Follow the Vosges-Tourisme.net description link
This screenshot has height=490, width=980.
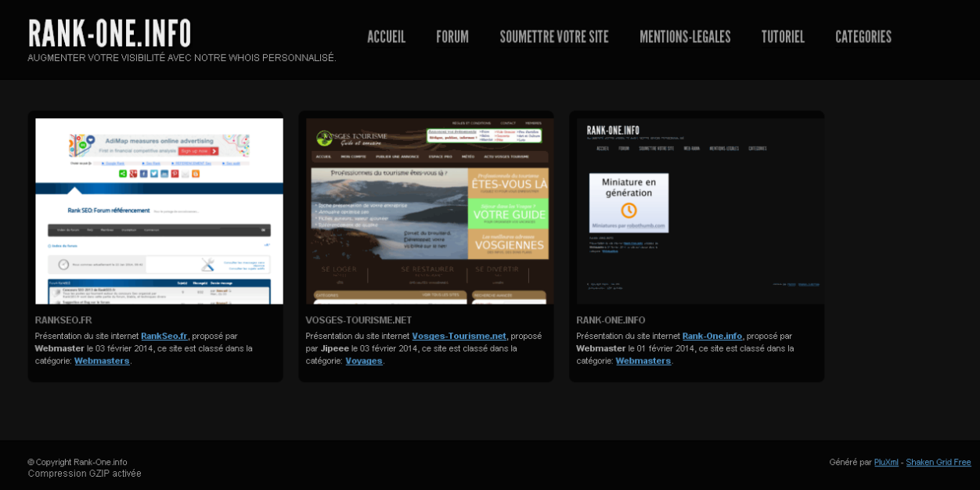459,336
